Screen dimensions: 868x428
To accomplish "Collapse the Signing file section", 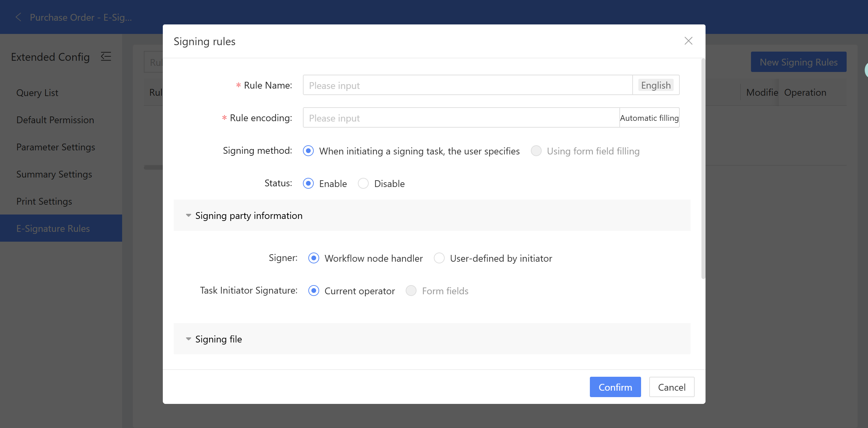I will 189,339.
